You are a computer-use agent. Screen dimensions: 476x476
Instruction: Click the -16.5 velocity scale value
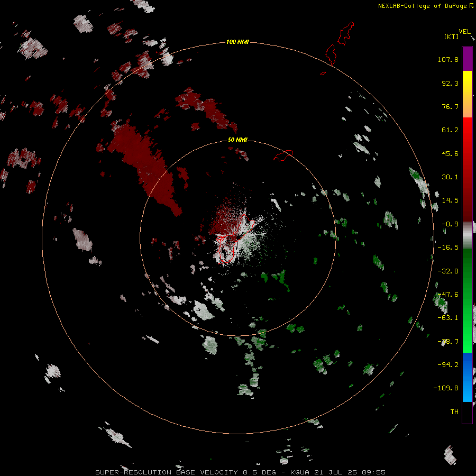[448, 248]
